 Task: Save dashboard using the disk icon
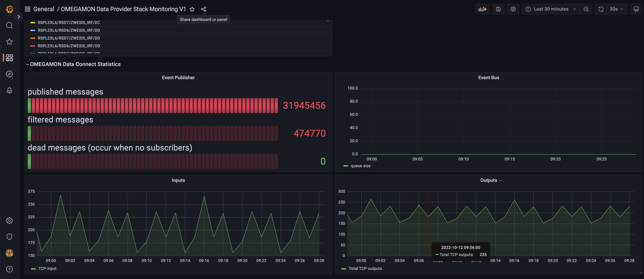coord(498,9)
